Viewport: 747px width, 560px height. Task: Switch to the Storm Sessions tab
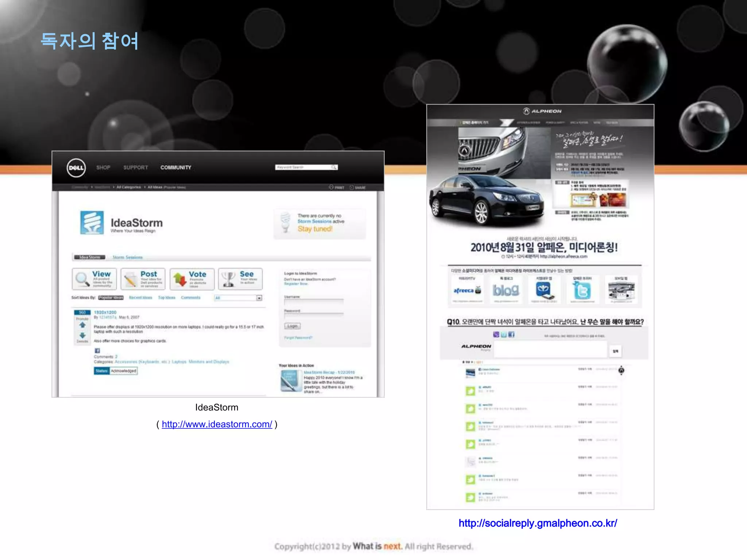coord(128,257)
